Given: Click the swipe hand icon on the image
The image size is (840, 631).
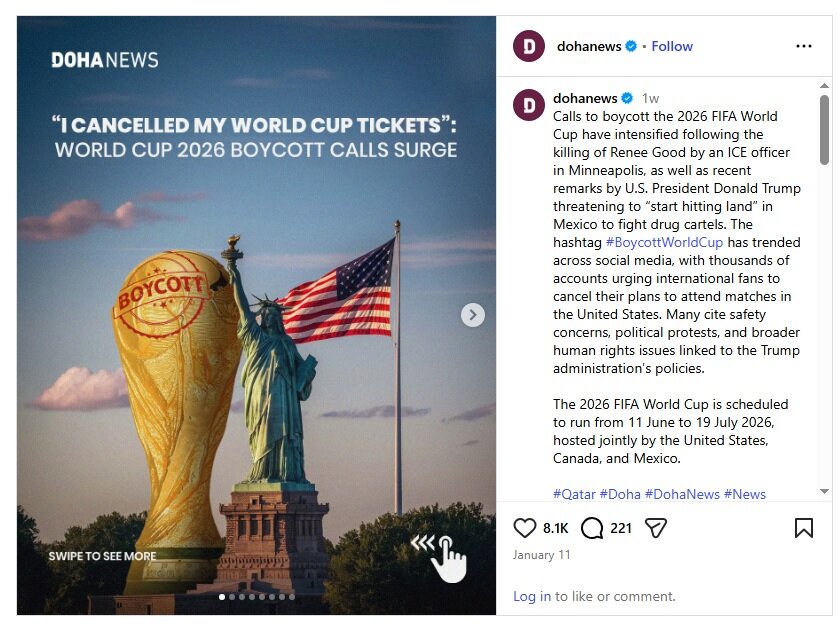Looking at the screenshot, I should pos(446,555).
